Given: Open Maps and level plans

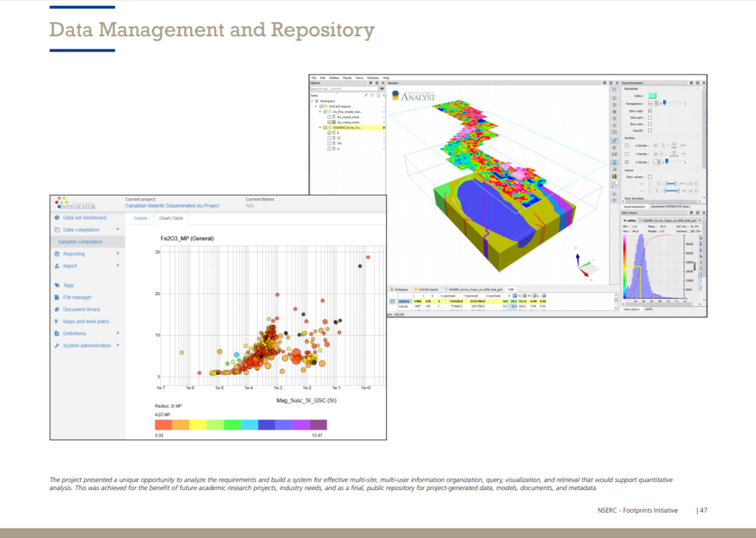Looking at the screenshot, I should coord(85,320).
